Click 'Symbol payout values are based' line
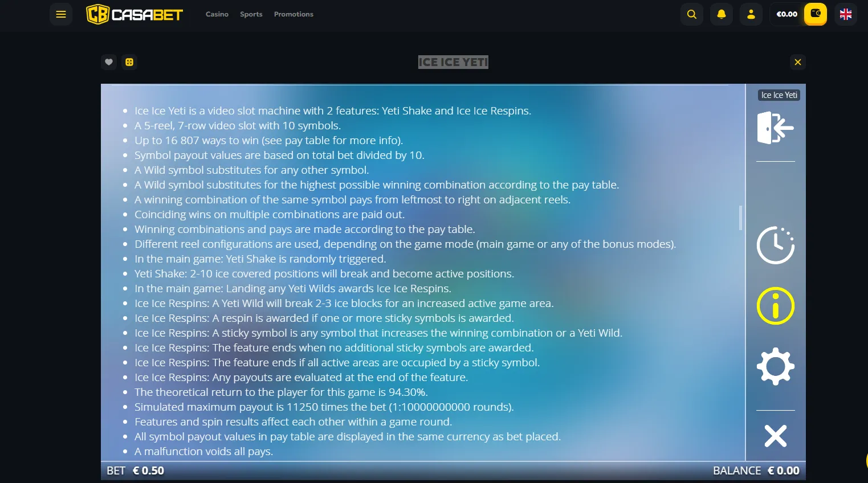 pyautogui.click(x=279, y=155)
